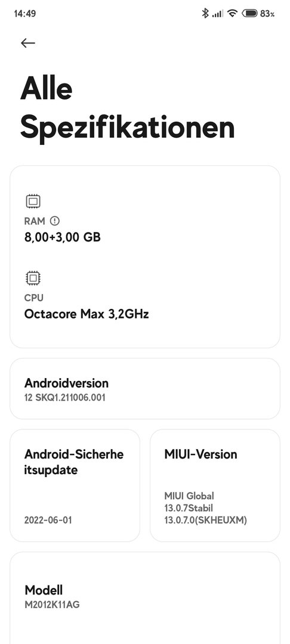Tap the 2022-06-01 security patch date
This screenshot has height=644, width=290.
pyautogui.click(x=48, y=520)
